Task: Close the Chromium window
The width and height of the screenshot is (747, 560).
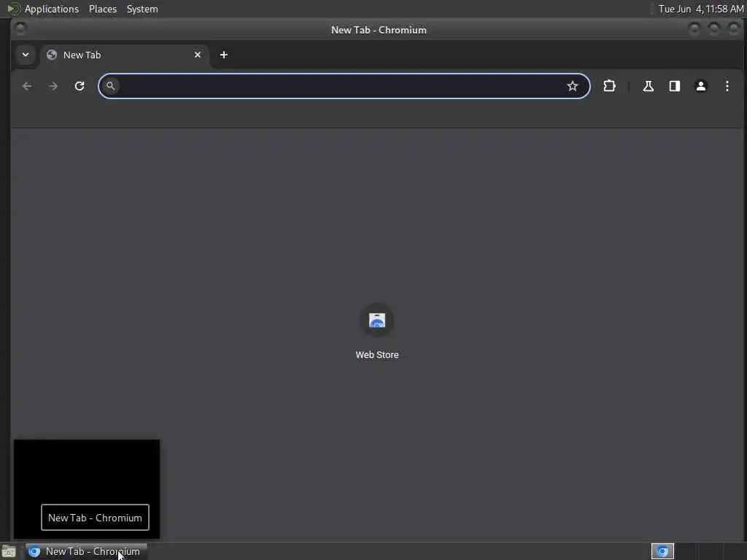Action: point(734,29)
